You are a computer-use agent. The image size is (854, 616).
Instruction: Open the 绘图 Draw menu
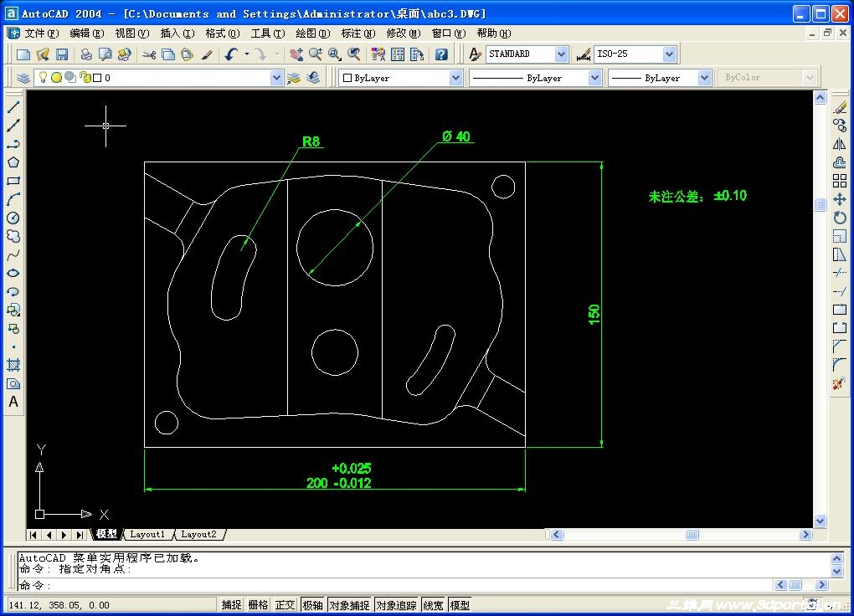coord(312,33)
